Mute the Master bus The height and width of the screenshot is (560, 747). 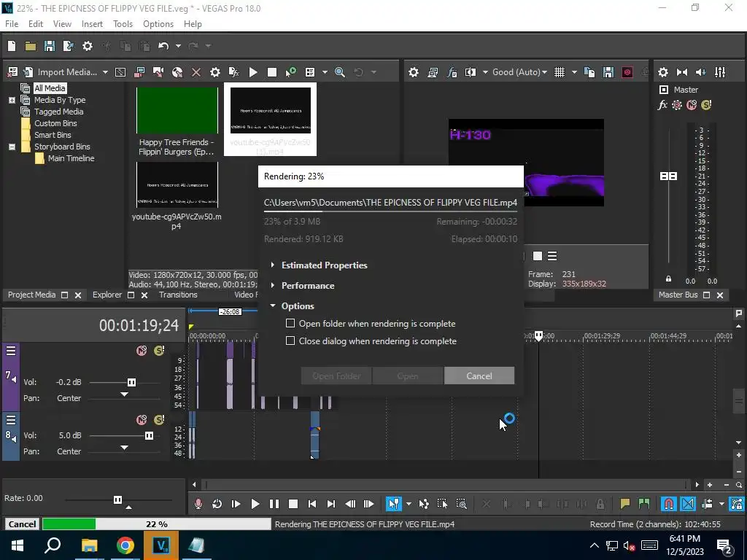click(x=692, y=105)
